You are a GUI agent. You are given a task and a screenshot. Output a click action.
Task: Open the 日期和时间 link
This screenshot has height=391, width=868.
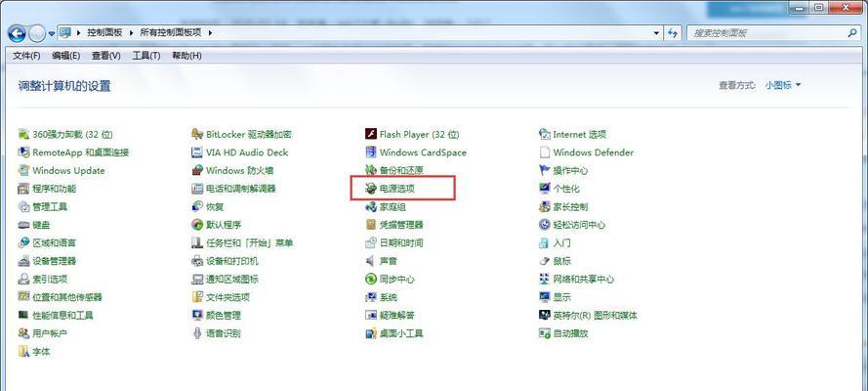(401, 243)
